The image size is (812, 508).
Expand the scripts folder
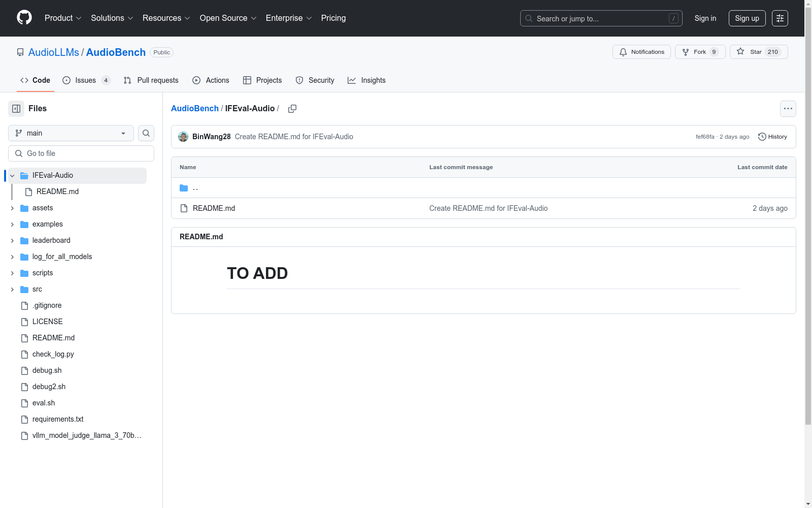pos(12,273)
